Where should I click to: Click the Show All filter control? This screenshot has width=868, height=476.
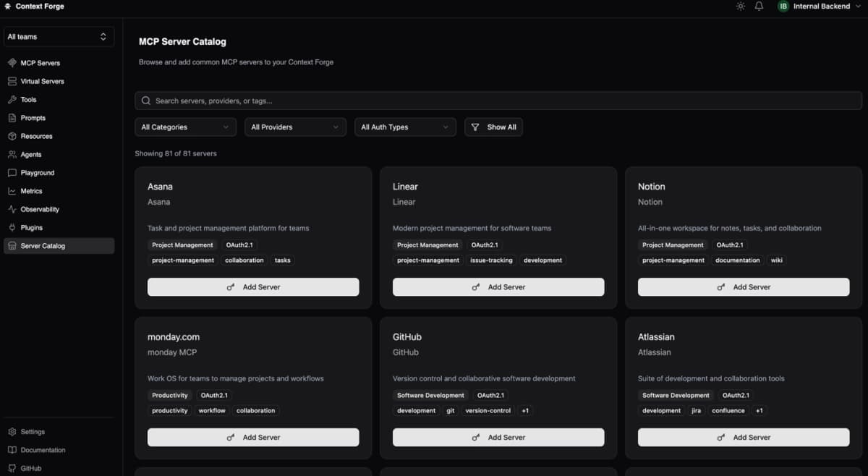tap(493, 127)
